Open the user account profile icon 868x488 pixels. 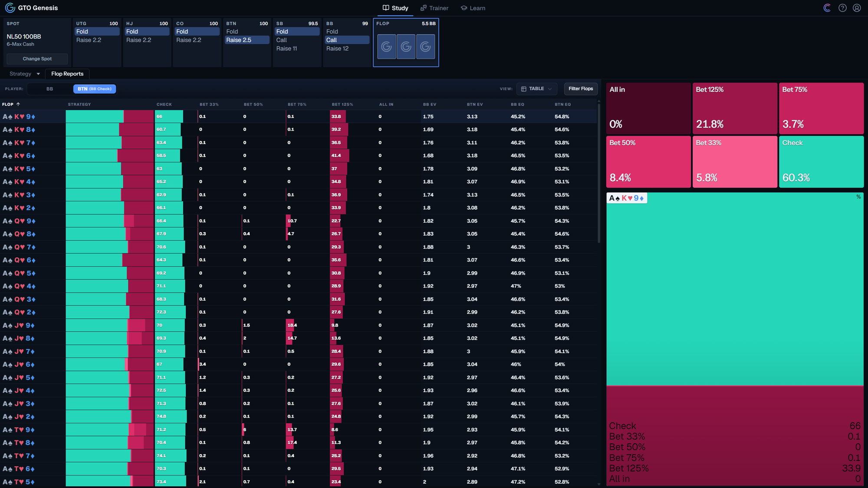pos(857,8)
